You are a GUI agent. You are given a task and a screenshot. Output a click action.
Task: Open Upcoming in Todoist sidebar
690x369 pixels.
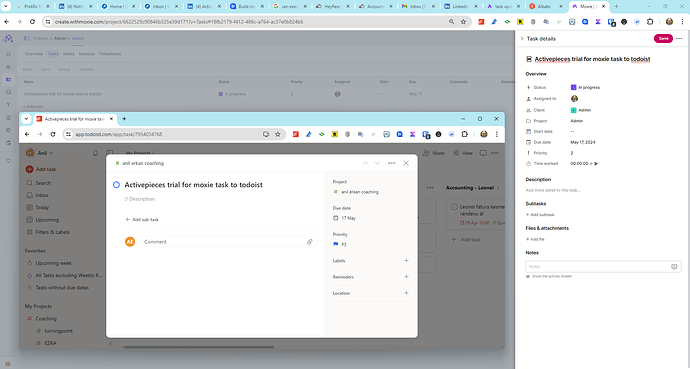tap(42, 220)
